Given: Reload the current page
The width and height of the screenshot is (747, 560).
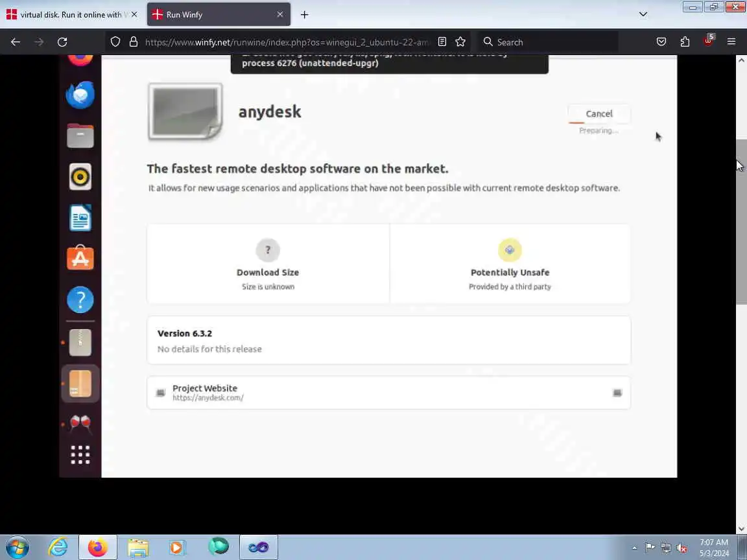Looking at the screenshot, I should [x=62, y=42].
